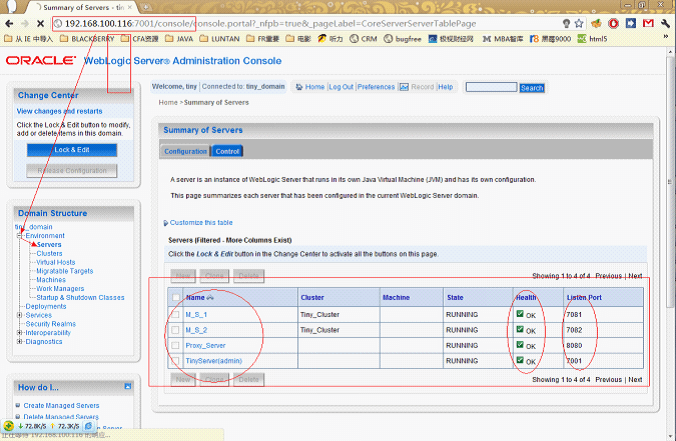This screenshot has width=676, height=441.
Task: Click the Log Out link
Action: (341, 87)
